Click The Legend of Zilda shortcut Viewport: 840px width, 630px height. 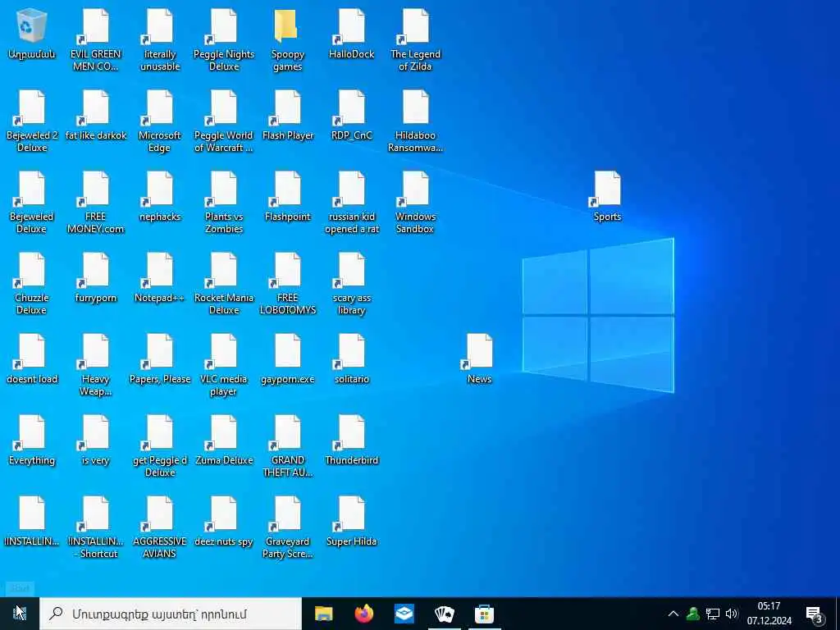(x=415, y=39)
